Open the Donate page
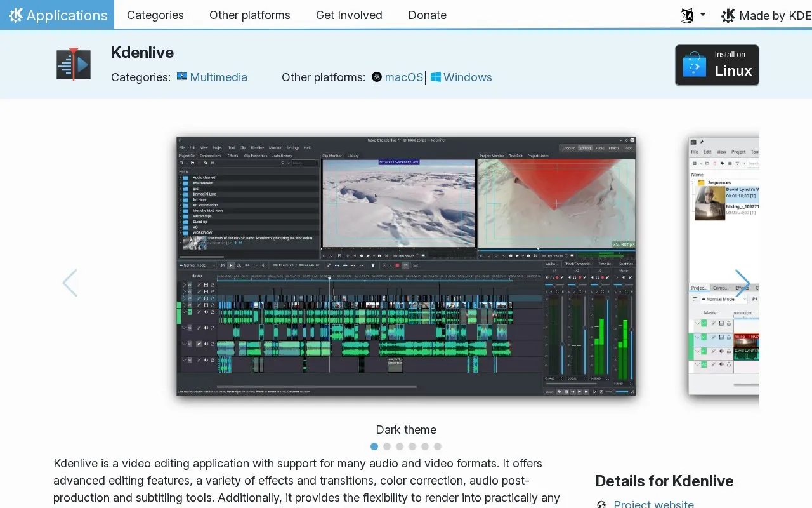The height and width of the screenshot is (508, 812). click(428, 15)
